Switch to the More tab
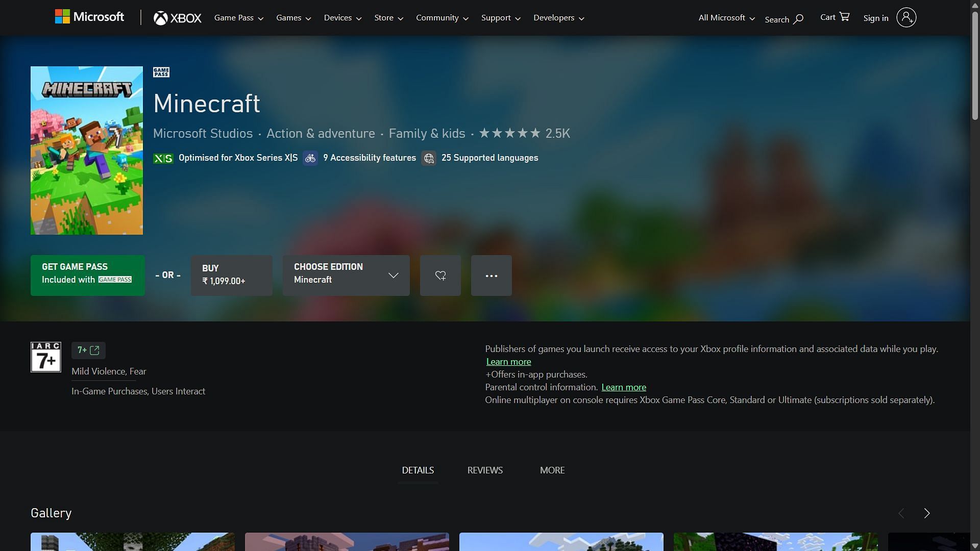The image size is (980, 551). point(552,470)
